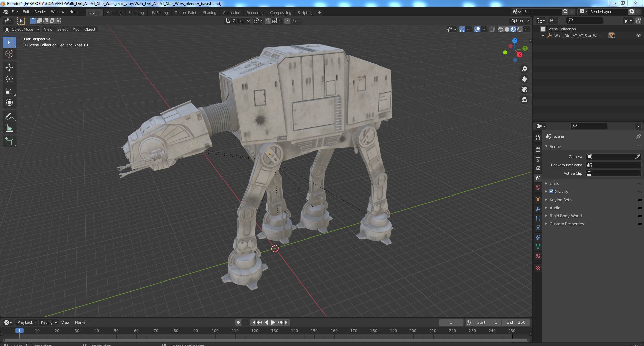
Task: Add a new workspace with plus button
Action: coord(319,12)
